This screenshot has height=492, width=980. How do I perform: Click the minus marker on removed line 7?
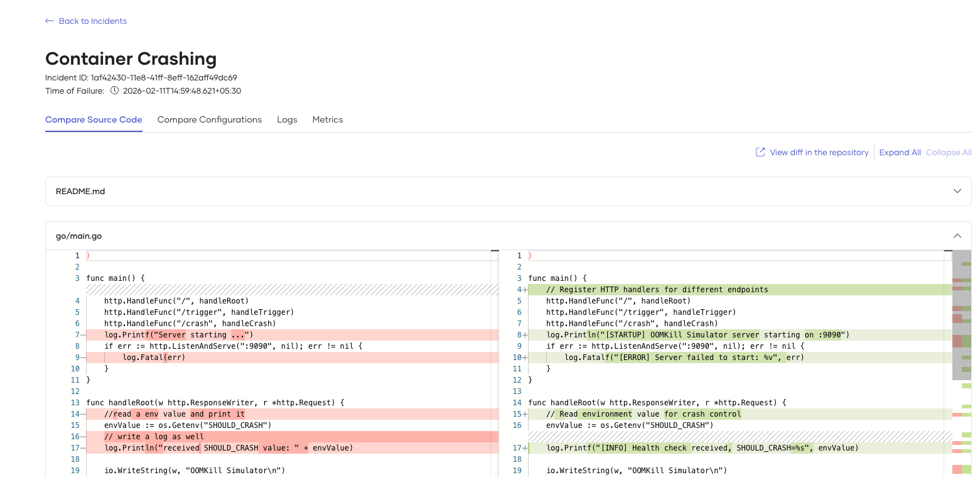coord(83,335)
